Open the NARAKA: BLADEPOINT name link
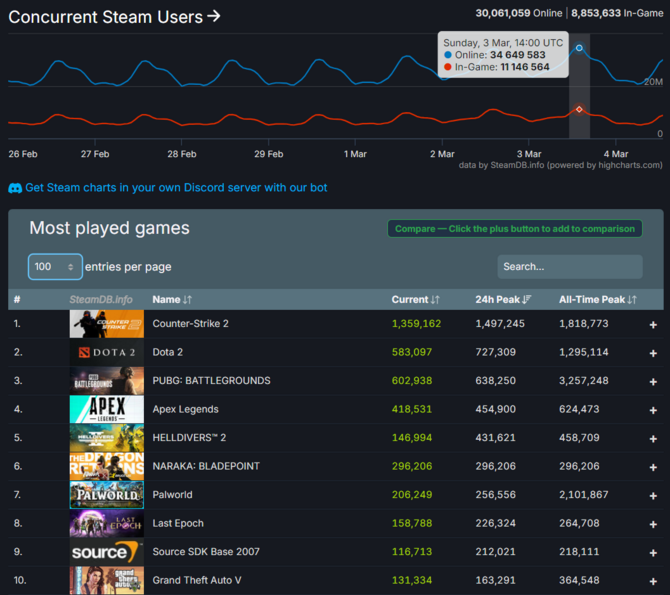The image size is (670, 595). coord(206,466)
